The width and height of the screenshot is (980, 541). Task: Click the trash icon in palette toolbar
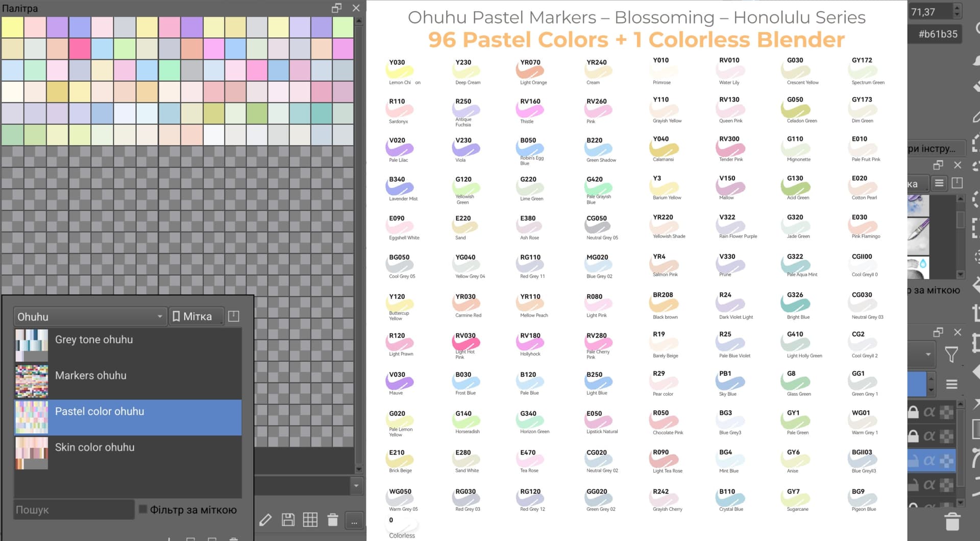tap(332, 520)
